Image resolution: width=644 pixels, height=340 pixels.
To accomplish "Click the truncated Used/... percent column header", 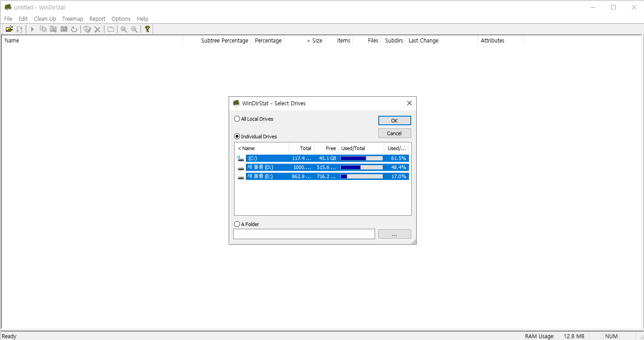I will (397, 148).
